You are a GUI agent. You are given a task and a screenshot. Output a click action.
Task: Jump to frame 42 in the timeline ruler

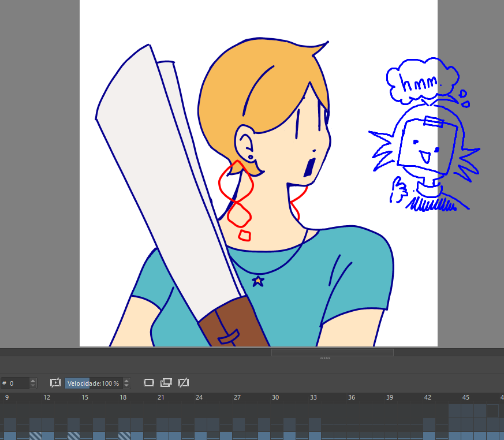(x=428, y=397)
